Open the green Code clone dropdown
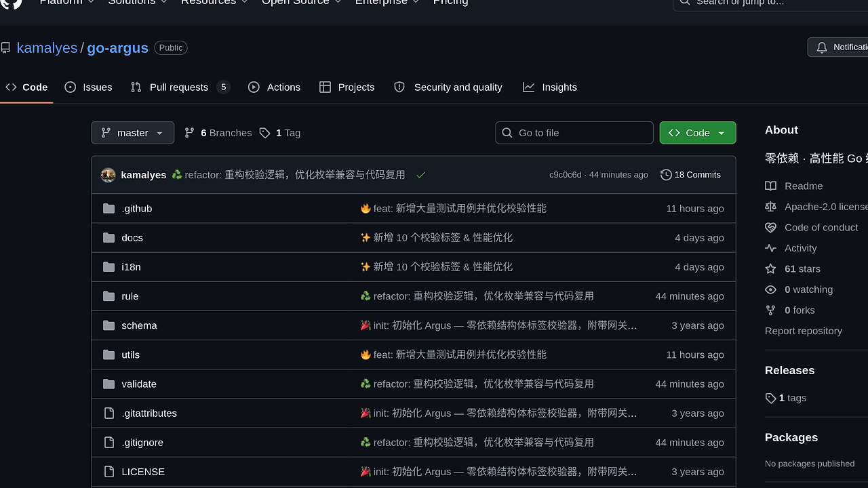868x488 pixels. pos(698,133)
